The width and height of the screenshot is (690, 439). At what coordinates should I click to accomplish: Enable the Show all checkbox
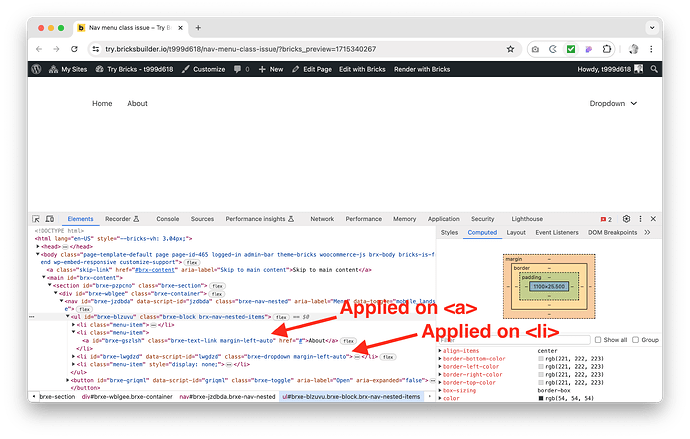(598, 340)
